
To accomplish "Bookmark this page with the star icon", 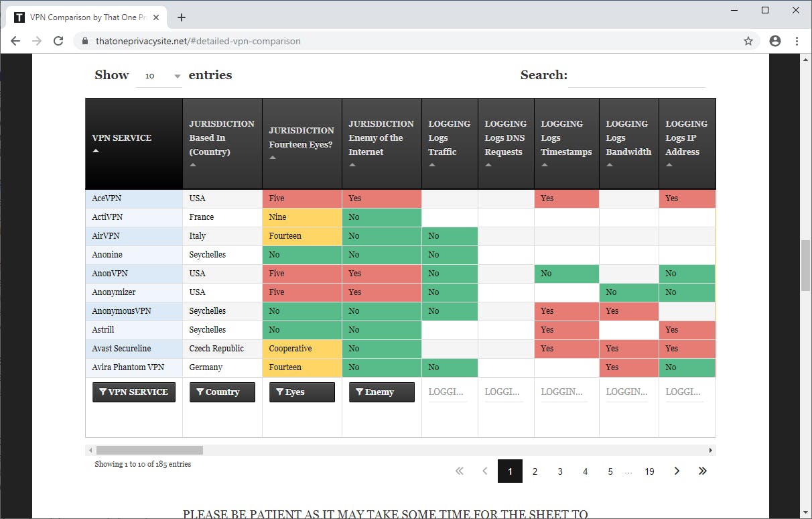I will [x=748, y=41].
